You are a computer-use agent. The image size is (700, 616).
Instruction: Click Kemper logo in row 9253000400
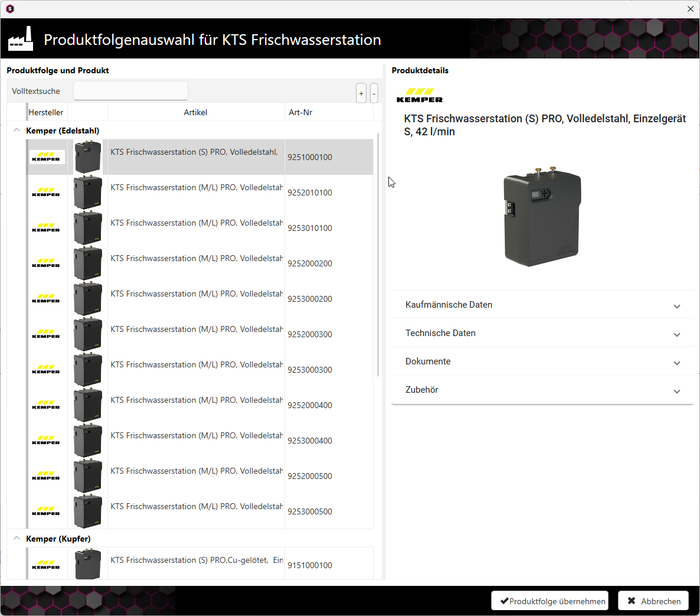[x=46, y=441]
